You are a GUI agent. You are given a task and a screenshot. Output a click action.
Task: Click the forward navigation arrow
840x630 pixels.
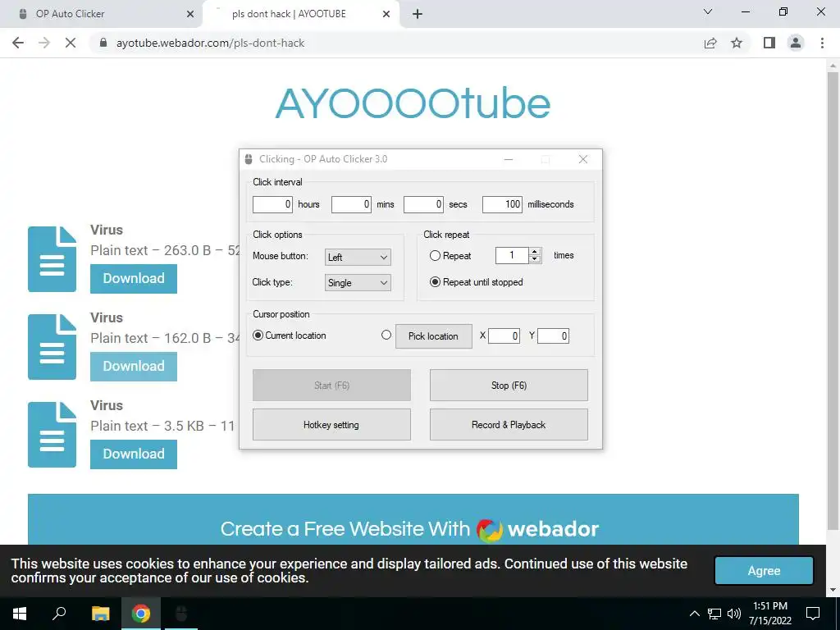click(x=44, y=43)
